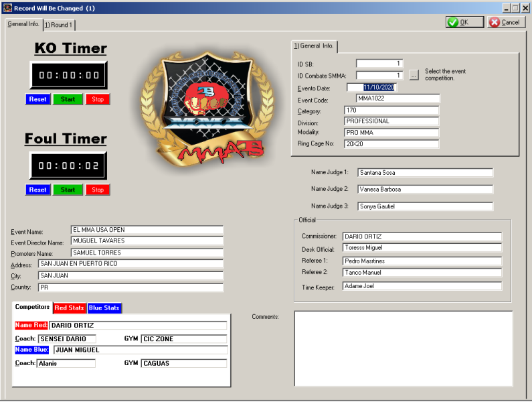Click red Coach field SENSEI DARIO

[67, 339]
